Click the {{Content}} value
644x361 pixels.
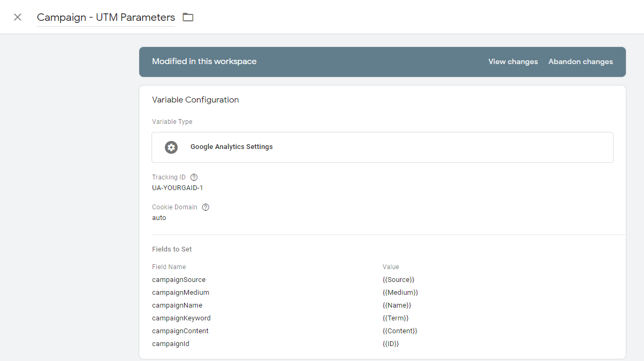point(400,331)
